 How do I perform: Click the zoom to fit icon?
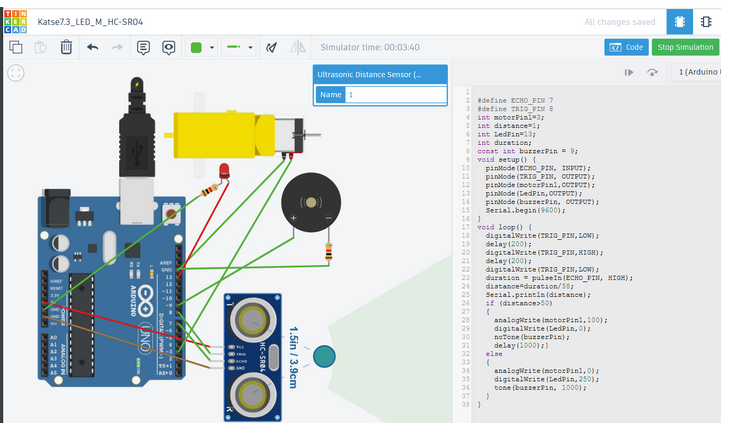tap(16, 72)
